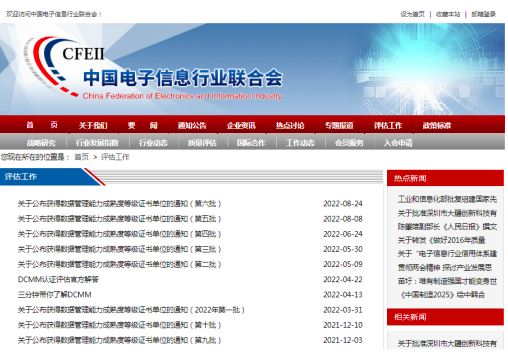508x360 pixels.
Task: Open the 三分钟带你了解DCMM article
Action: pyautogui.click(x=54, y=295)
